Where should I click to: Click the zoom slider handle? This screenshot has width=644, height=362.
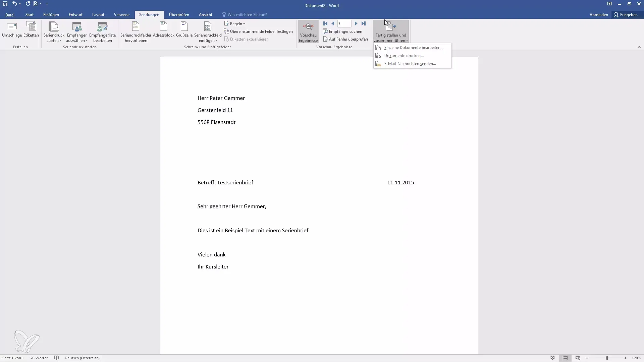pyautogui.click(x=607, y=358)
